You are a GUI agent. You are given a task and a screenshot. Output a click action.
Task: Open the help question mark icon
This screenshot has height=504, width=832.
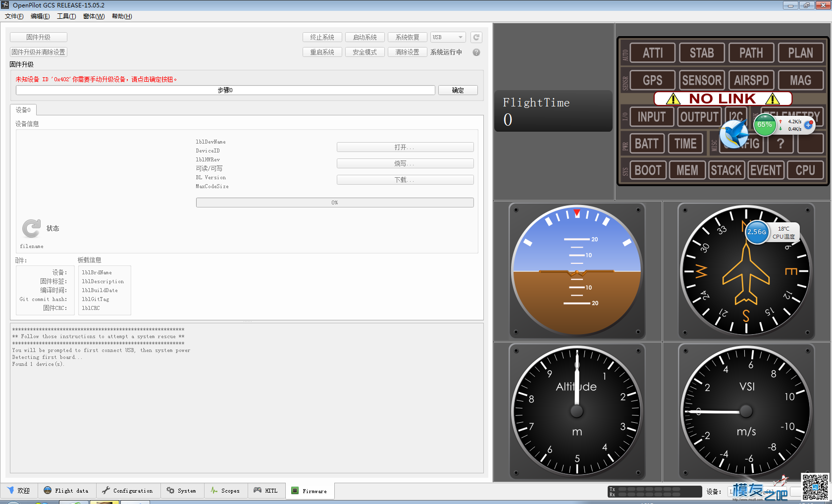pos(476,52)
